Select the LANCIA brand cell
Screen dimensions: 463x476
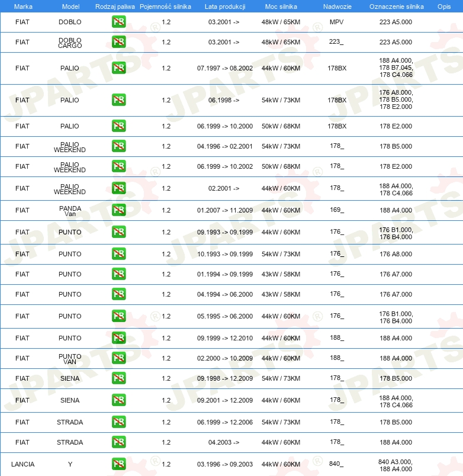click(x=22, y=464)
